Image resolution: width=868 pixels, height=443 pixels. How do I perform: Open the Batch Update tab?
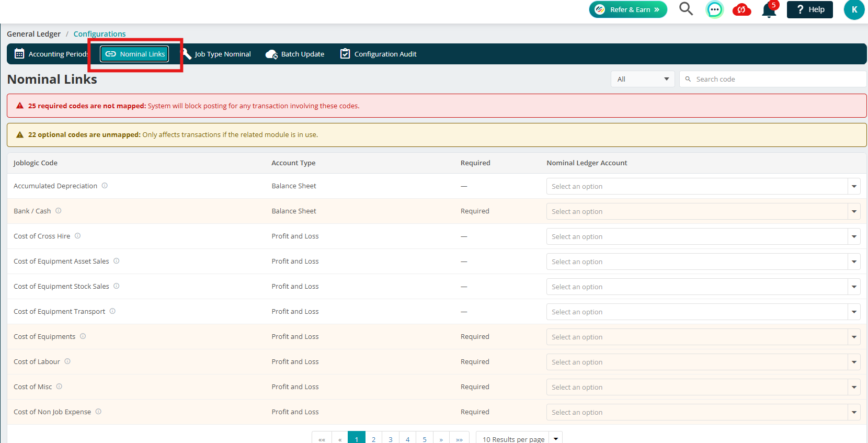tap(295, 54)
